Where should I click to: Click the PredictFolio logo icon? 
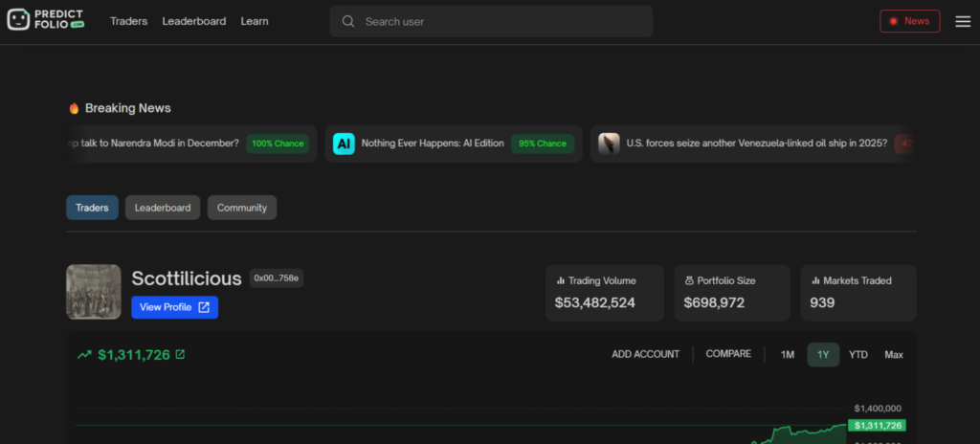click(21, 20)
